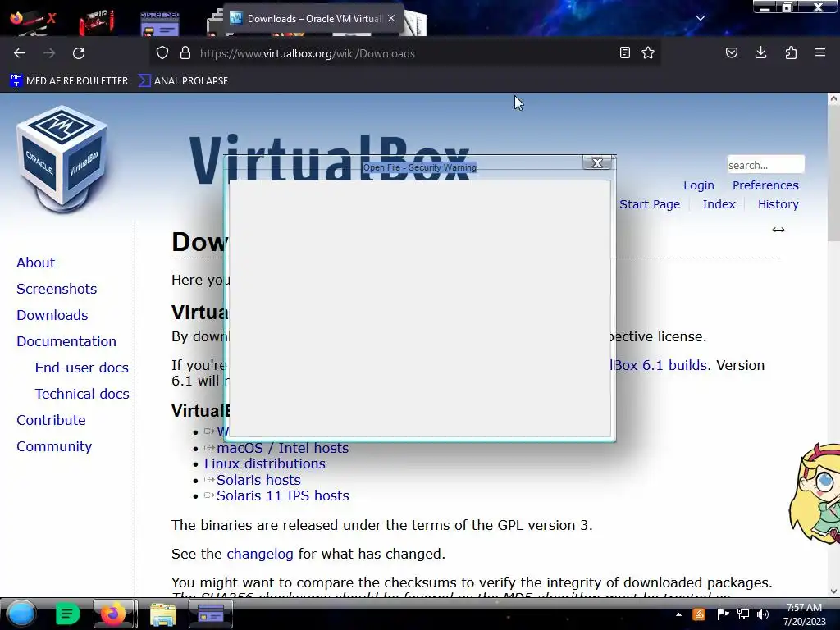This screenshot has height=630, width=840.
Task: Open the green notes app in taskbar
Action: point(67,614)
